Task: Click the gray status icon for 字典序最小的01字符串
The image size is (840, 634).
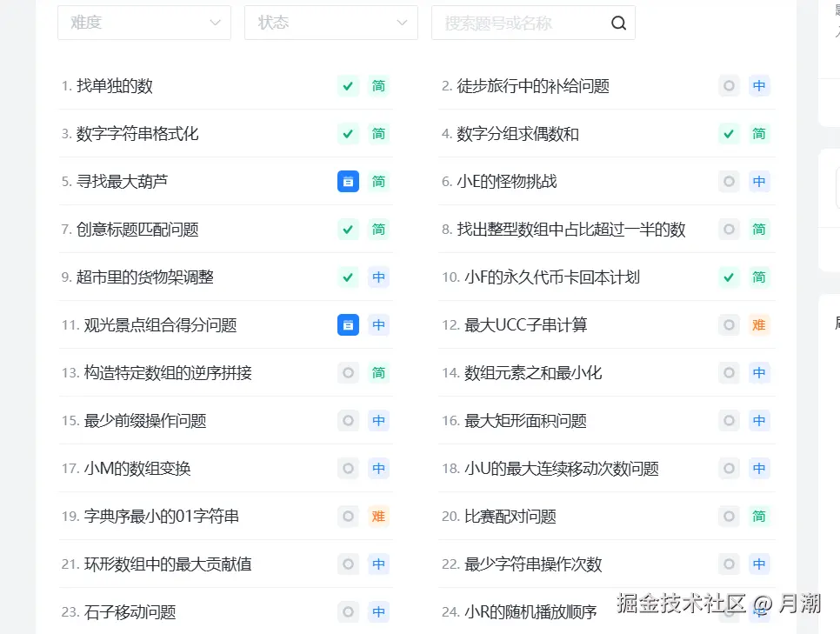Action: [348, 516]
